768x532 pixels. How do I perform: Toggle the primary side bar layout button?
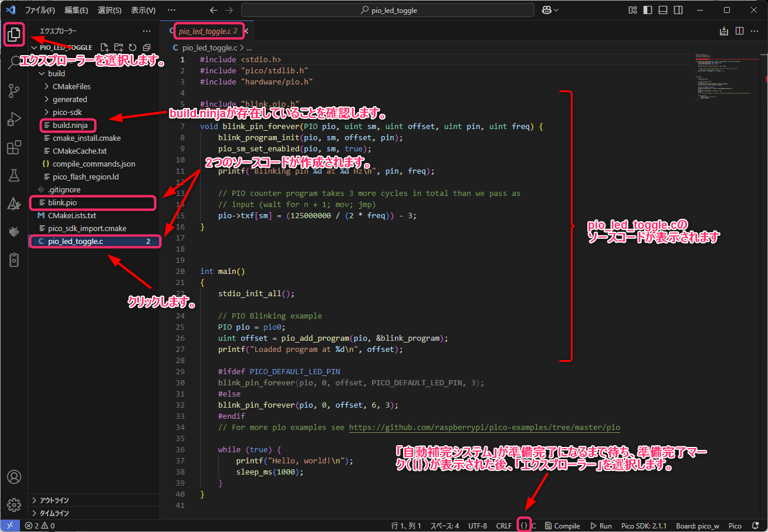(x=648, y=10)
